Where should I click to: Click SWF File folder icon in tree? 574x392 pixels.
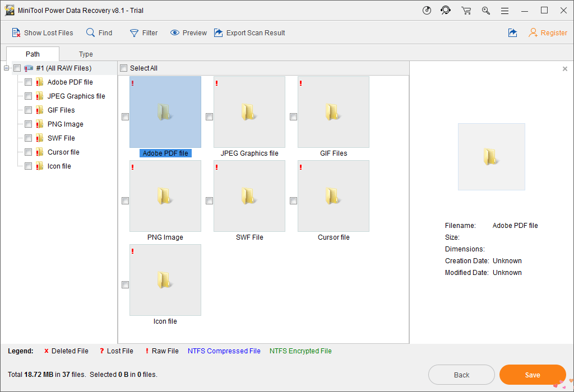pyautogui.click(x=40, y=138)
